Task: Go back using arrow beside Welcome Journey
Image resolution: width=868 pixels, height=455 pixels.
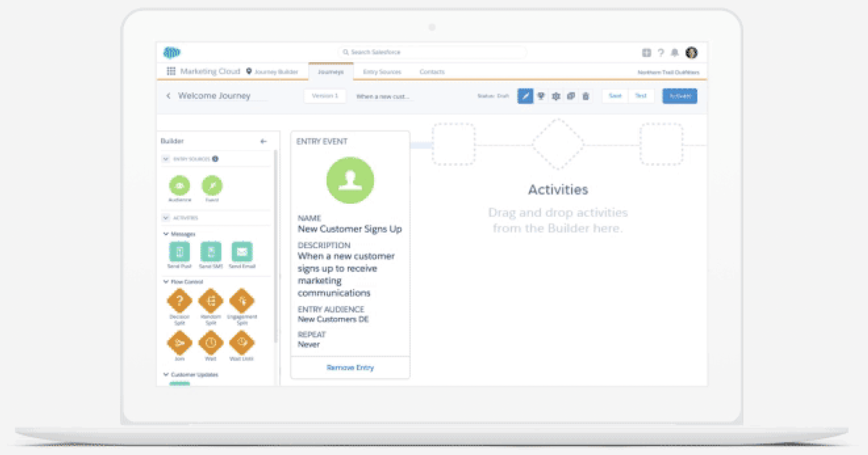Action: [x=168, y=96]
